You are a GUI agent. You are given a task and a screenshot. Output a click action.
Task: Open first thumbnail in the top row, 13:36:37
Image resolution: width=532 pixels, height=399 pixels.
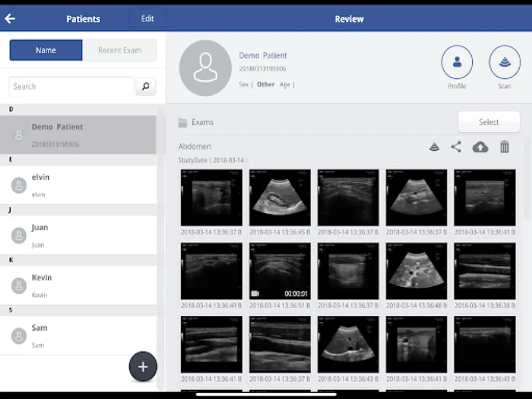tap(211, 197)
